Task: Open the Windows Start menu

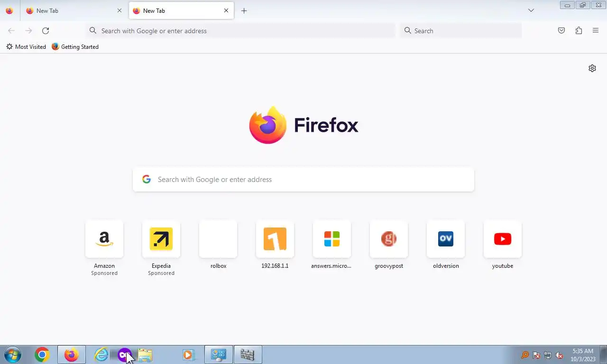Action: 13,355
